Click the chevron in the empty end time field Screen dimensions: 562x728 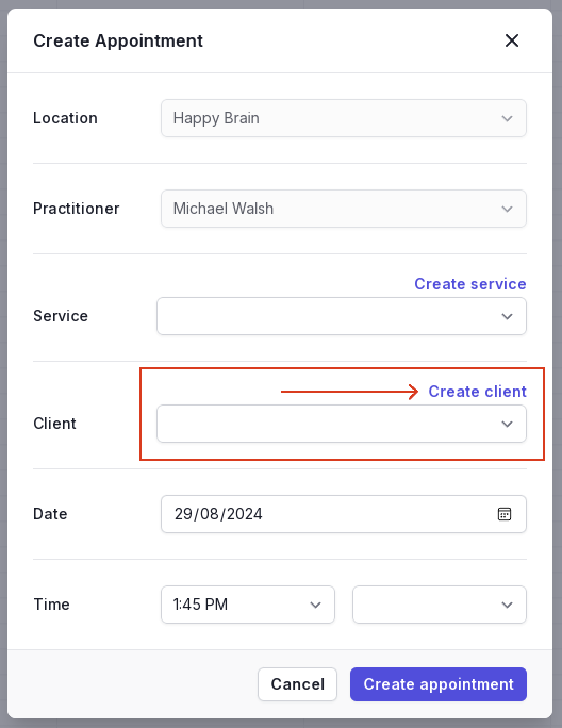point(507,605)
